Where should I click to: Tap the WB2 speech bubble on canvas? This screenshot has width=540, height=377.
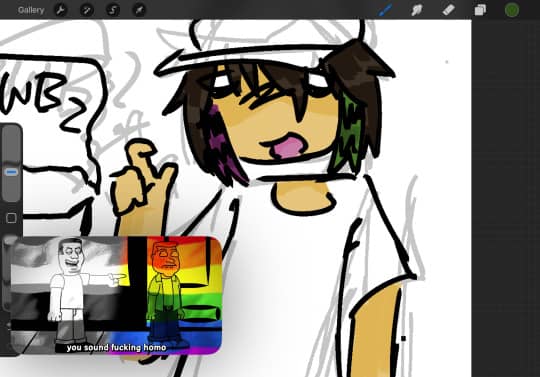(48, 138)
